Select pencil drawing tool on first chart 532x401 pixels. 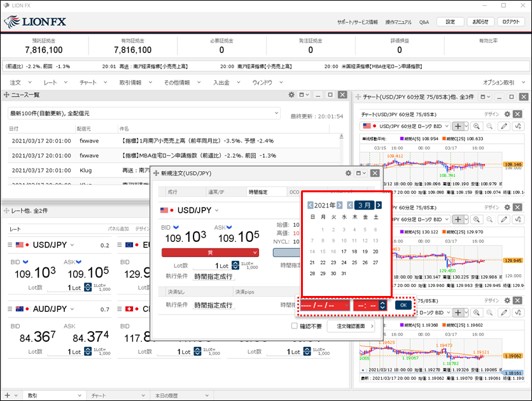click(x=504, y=126)
